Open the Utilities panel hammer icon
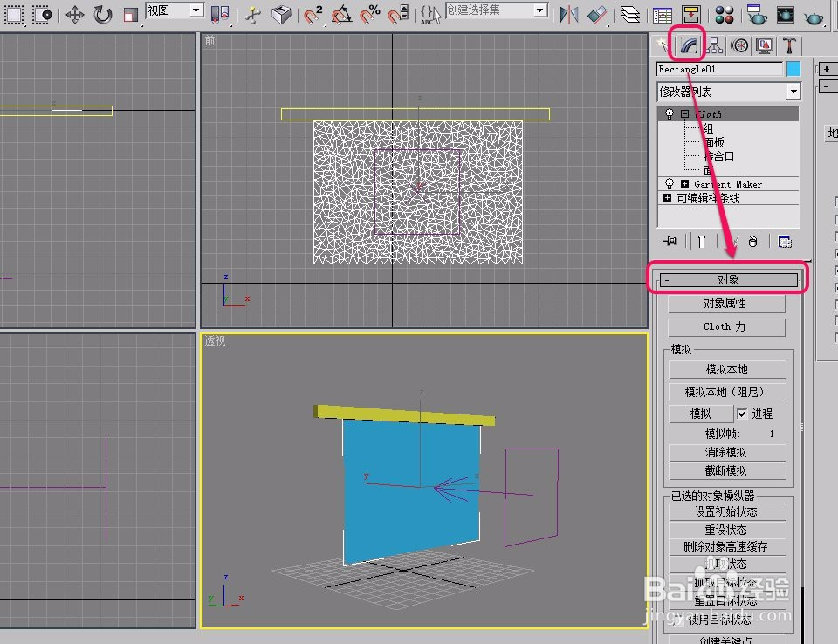Image resolution: width=838 pixels, height=644 pixels. [790, 45]
